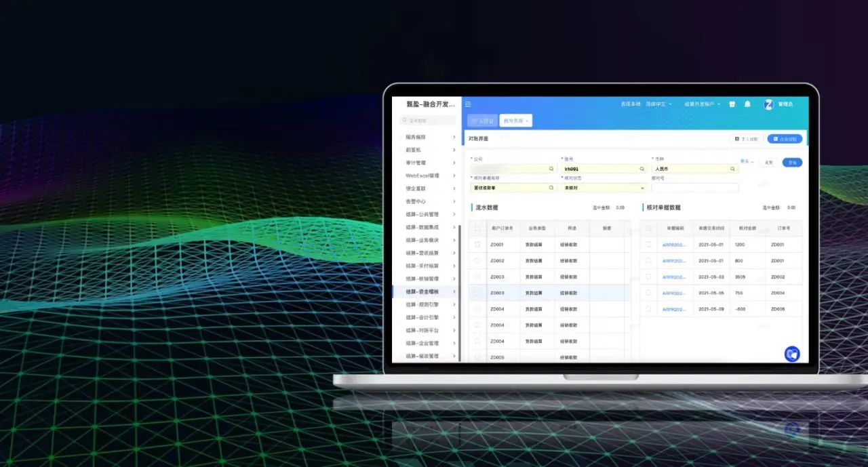Screen dimensions: 868x467
Task: Expand the 审计管理 menu chevron
Action: coord(454,163)
